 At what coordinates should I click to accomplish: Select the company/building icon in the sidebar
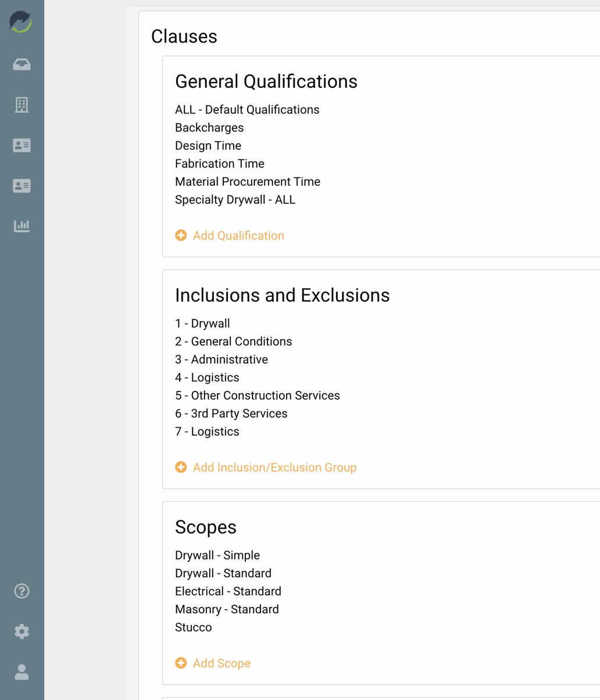[22, 105]
